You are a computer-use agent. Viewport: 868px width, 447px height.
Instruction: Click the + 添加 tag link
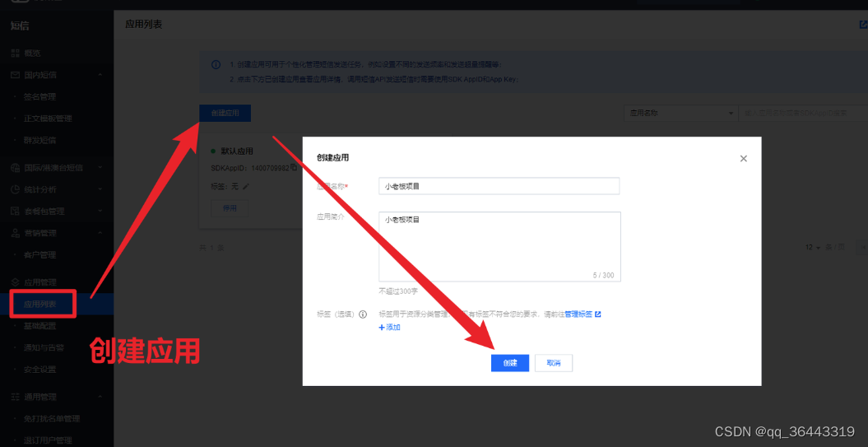pos(390,328)
